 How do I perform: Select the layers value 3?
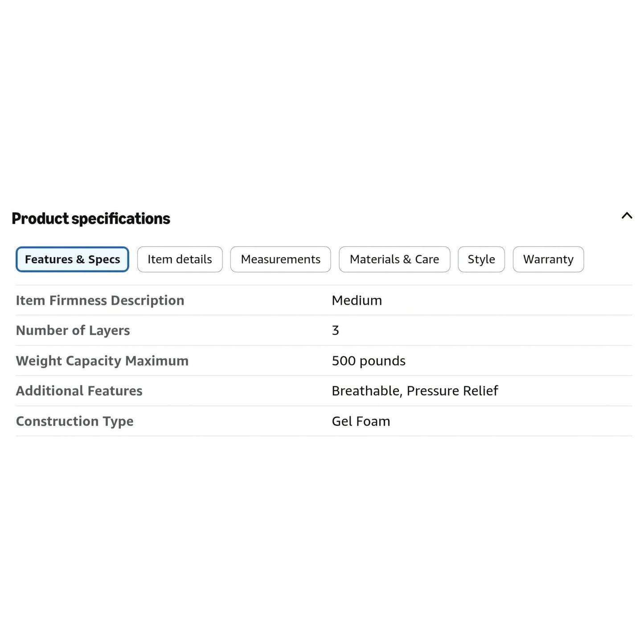pos(336,330)
